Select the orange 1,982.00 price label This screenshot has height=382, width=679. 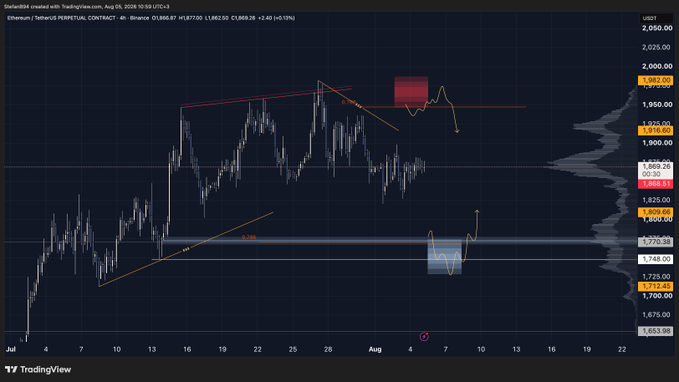(x=656, y=80)
